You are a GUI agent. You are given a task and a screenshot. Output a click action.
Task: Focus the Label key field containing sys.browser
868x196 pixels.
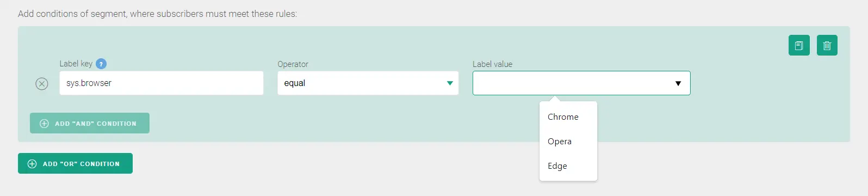coord(162,83)
